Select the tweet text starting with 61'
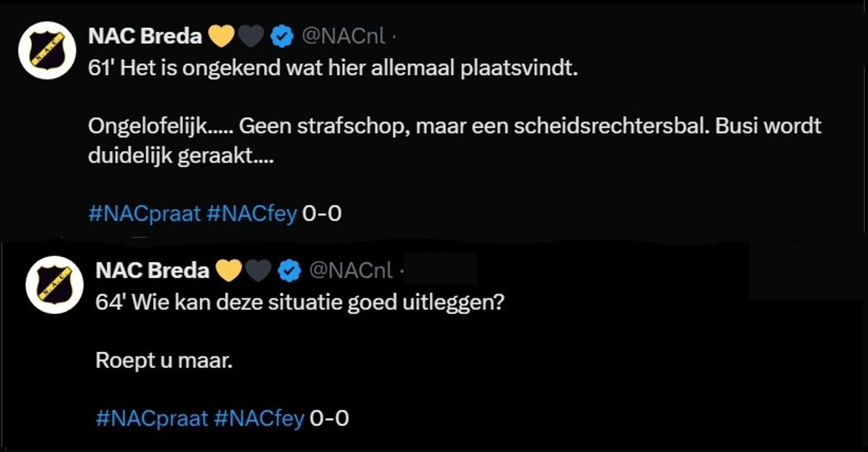868x452 pixels. click(x=333, y=68)
